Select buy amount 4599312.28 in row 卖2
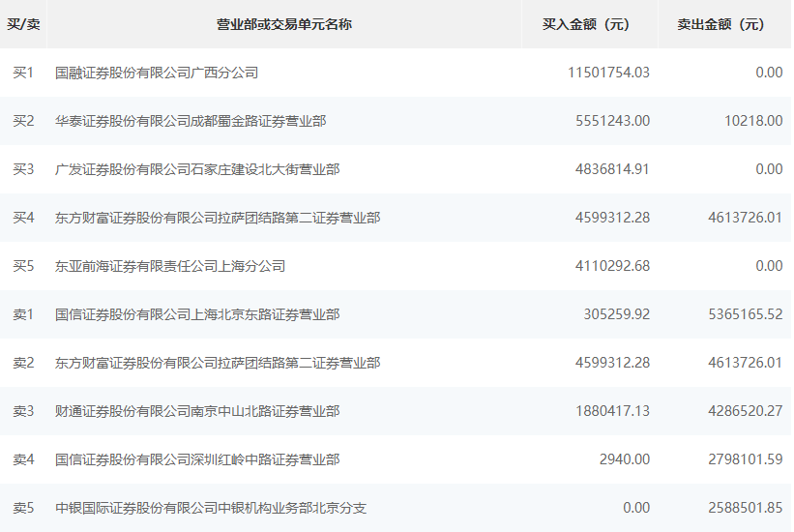 [613, 363]
